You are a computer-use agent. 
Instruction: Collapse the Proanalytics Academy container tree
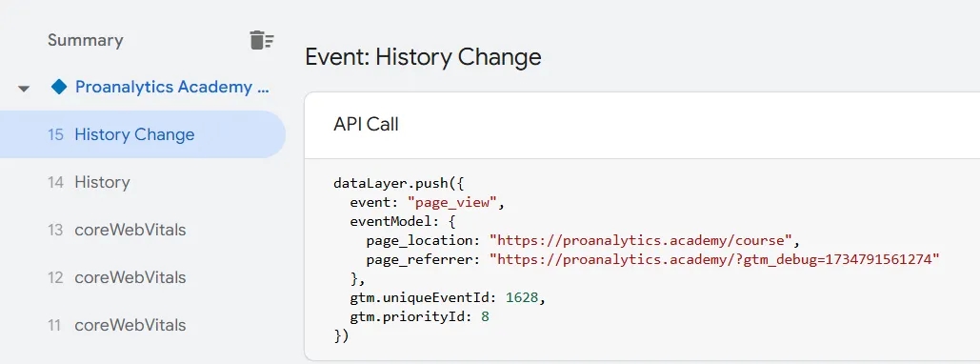tap(24, 89)
